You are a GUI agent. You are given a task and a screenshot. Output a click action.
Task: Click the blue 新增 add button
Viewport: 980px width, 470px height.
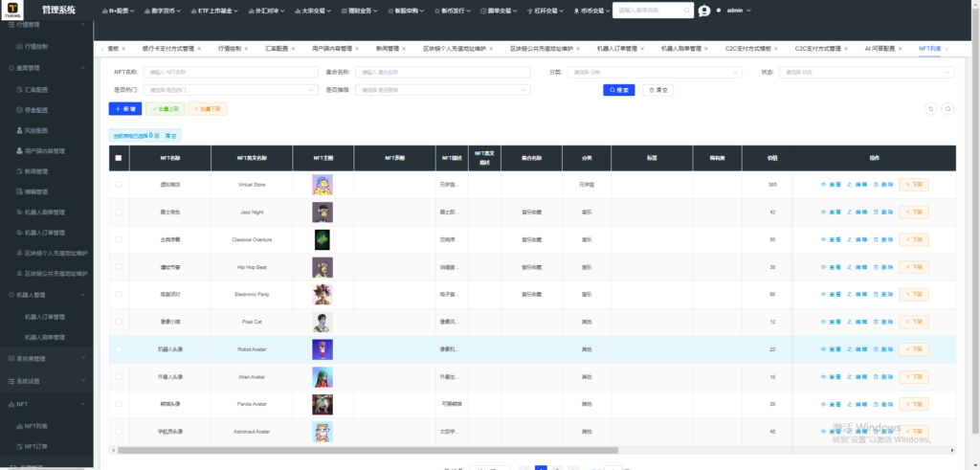coord(125,109)
